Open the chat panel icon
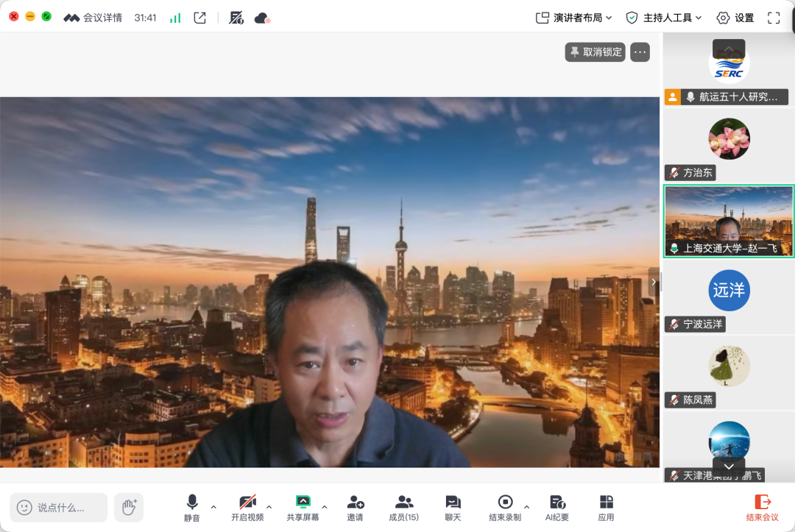 tap(453, 508)
